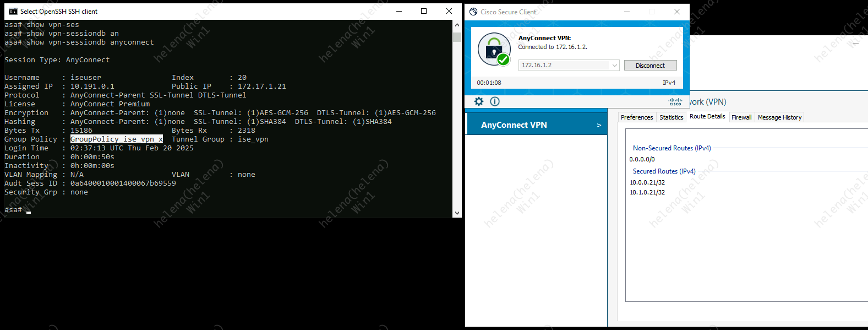Click the 10.0.0.21/32 secured route entry
This screenshot has height=330, width=868.
tap(647, 182)
